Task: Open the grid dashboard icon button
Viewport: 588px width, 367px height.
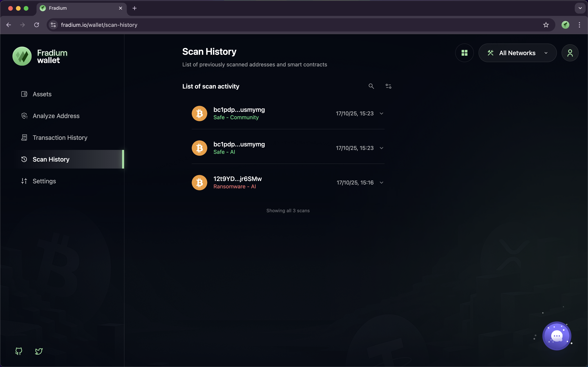Action: point(464,53)
